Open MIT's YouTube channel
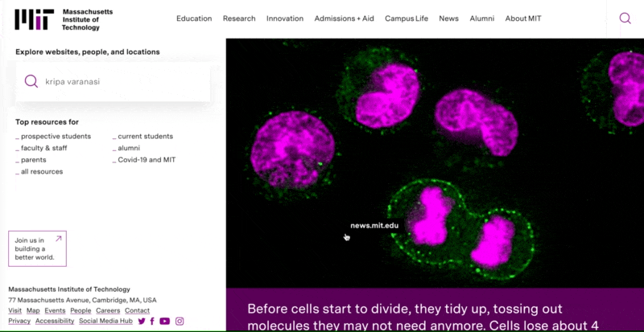The width and height of the screenshot is (644, 332). (164, 321)
